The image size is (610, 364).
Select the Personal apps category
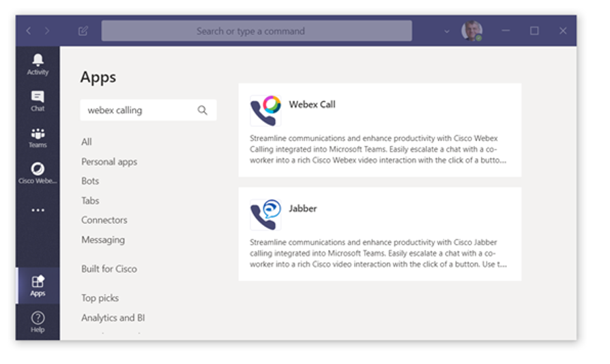[x=109, y=162]
